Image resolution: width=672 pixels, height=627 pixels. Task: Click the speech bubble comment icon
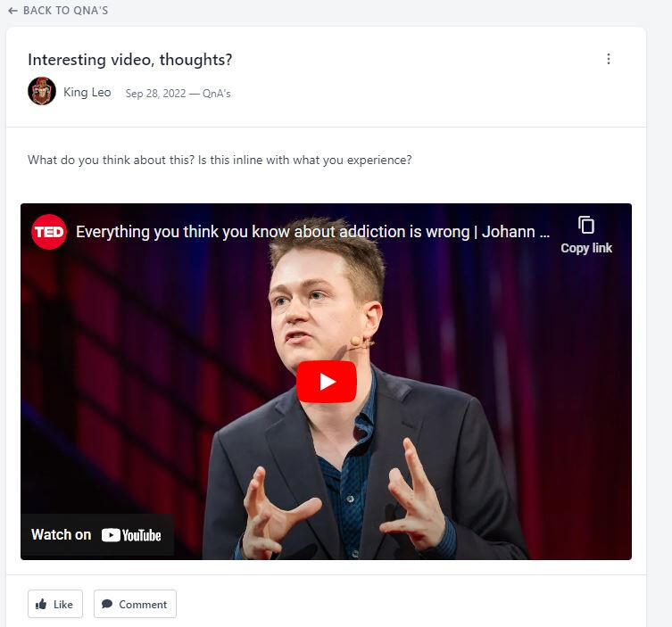pos(107,604)
